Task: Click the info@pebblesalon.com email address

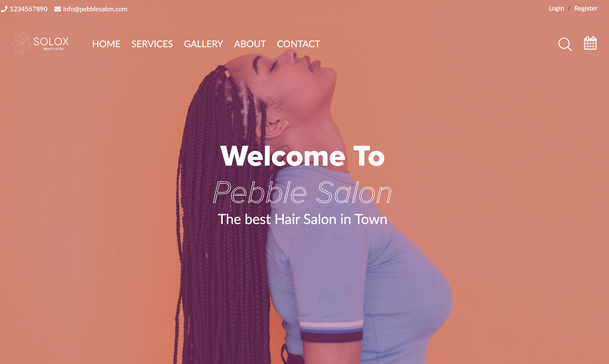Action: pos(95,9)
